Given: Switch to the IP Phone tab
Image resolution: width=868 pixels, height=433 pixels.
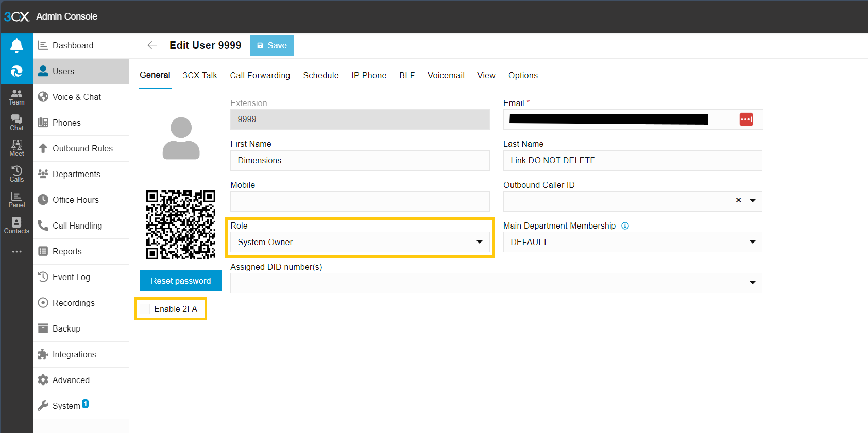Looking at the screenshot, I should [x=369, y=75].
